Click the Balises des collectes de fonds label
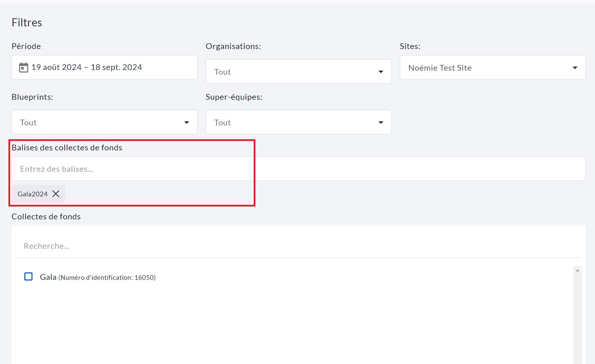 [67, 148]
